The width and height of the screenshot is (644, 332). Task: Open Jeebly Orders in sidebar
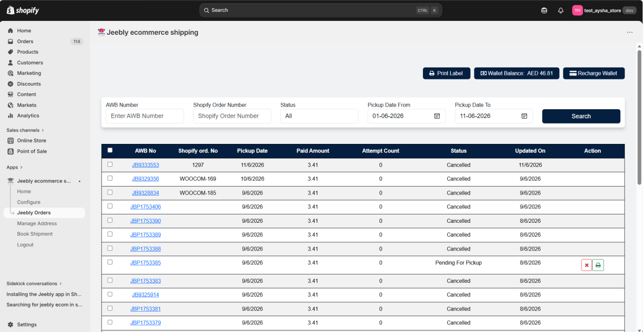(x=44, y=213)
